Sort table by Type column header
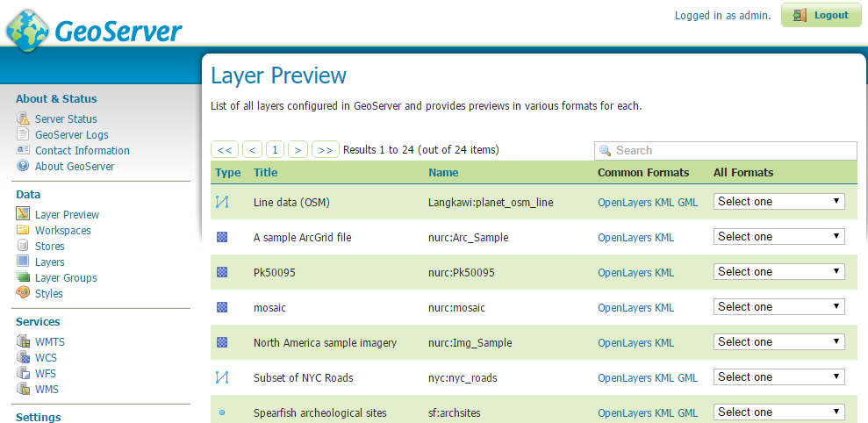 (x=228, y=173)
